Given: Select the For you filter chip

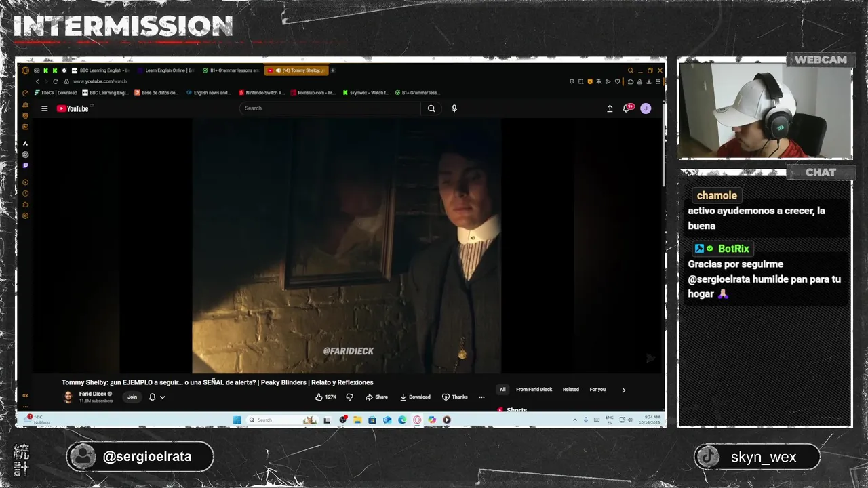Looking at the screenshot, I should (x=597, y=390).
